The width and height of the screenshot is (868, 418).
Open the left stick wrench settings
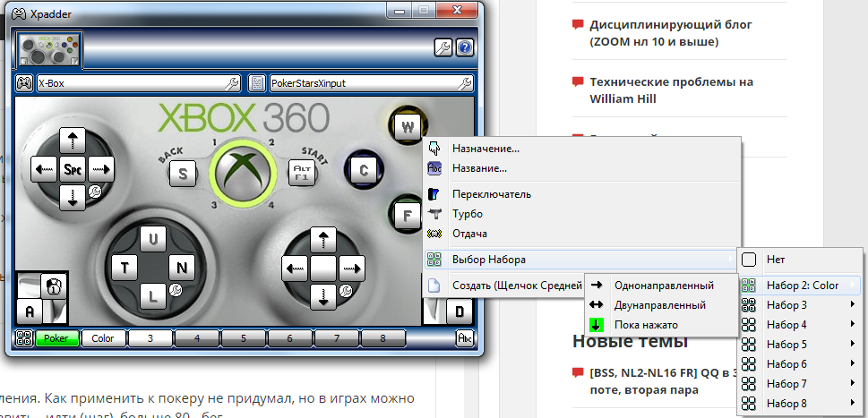pos(176,289)
